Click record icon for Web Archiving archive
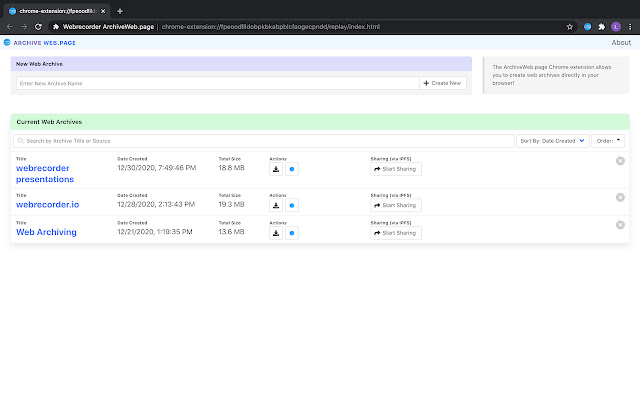640x400 pixels. [292, 233]
